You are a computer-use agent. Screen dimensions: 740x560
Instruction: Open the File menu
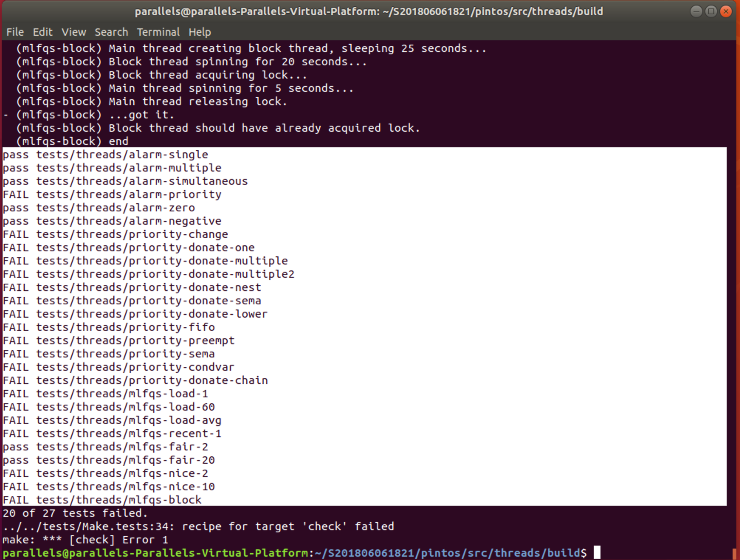(15, 32)
